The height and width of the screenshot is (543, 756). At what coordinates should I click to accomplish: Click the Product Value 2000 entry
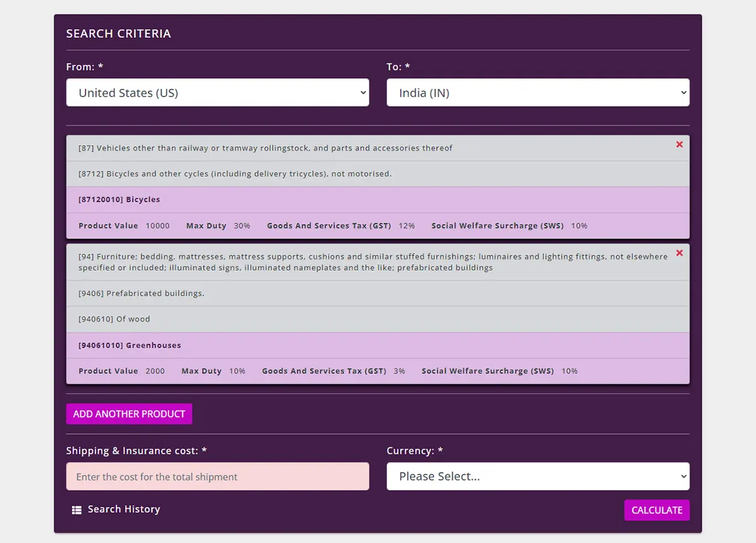pyautogui.click(x=122, y=371)
